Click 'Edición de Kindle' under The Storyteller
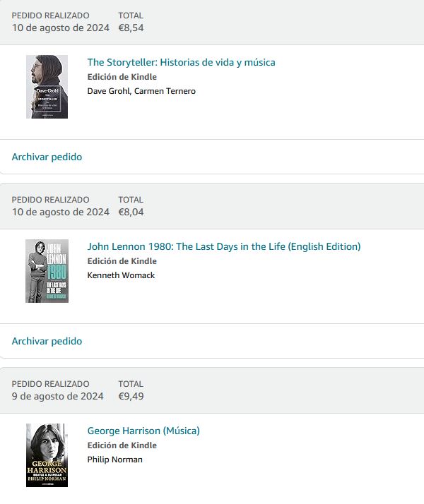The image size is (424, 504). [122, 77]
